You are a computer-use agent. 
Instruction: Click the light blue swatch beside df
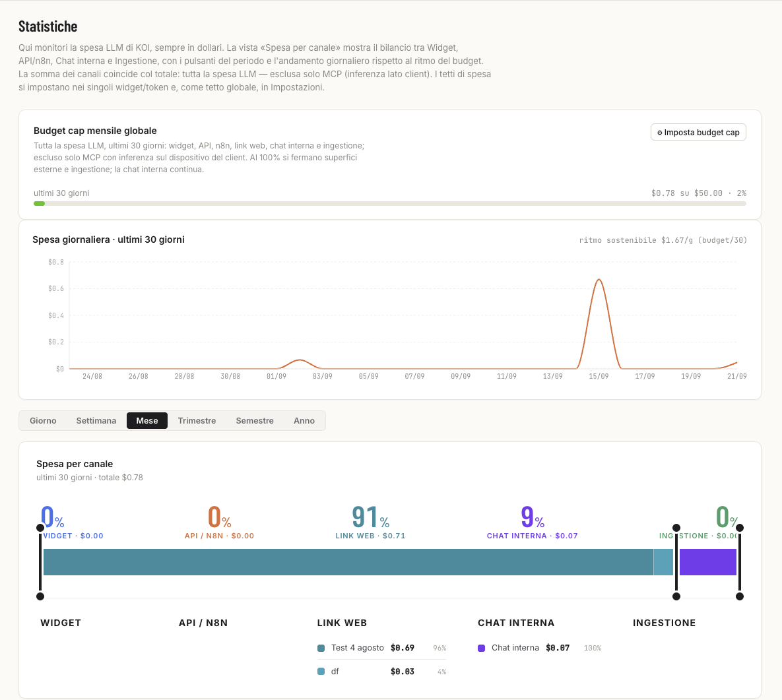(x=321, y=672)
